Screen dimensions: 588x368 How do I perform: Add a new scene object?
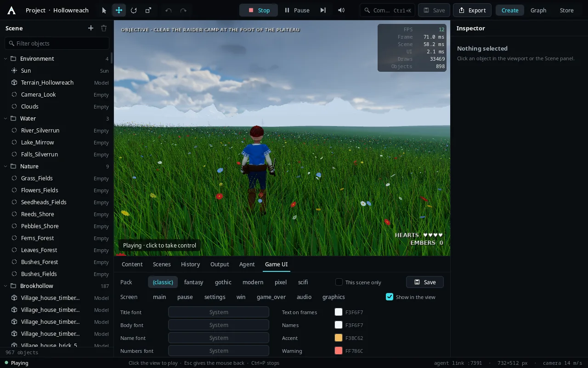(90, 28)
